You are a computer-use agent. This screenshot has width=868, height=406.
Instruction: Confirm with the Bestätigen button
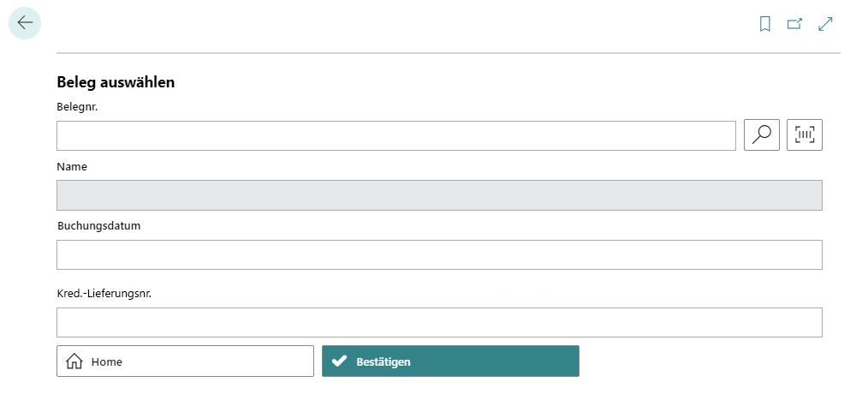450,361
